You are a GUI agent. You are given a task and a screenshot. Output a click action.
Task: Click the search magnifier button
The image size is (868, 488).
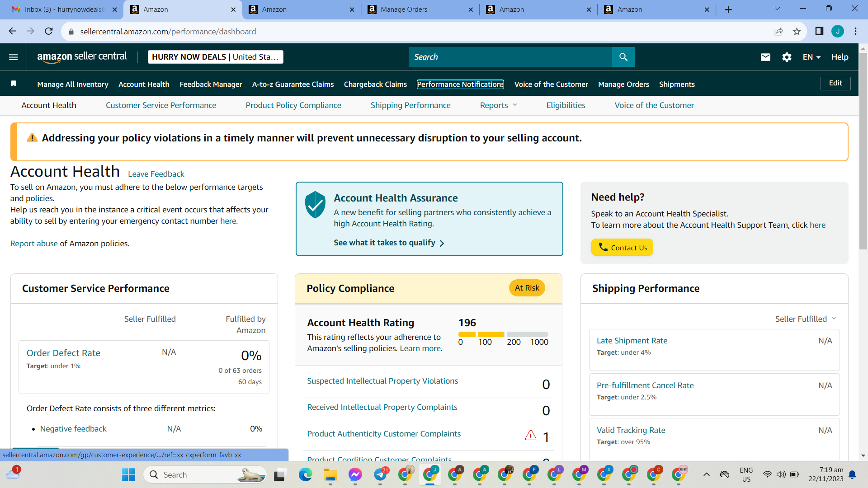[623, 57]
